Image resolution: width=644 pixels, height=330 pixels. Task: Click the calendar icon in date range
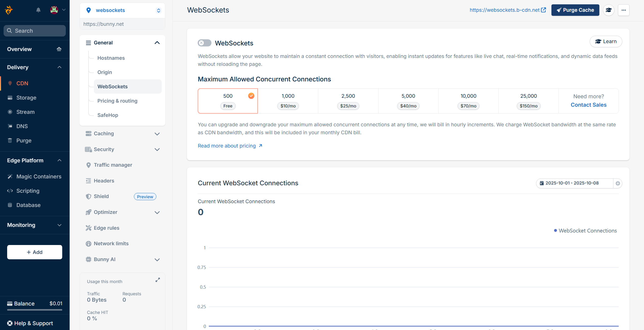(542, 183)
